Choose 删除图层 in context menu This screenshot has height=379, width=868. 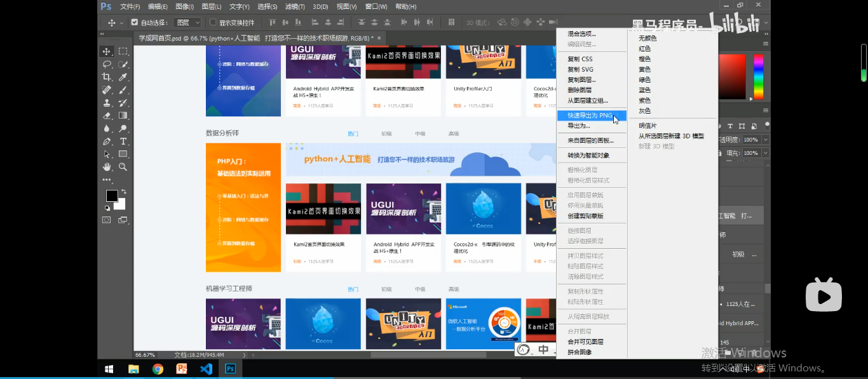pos(592,90)
